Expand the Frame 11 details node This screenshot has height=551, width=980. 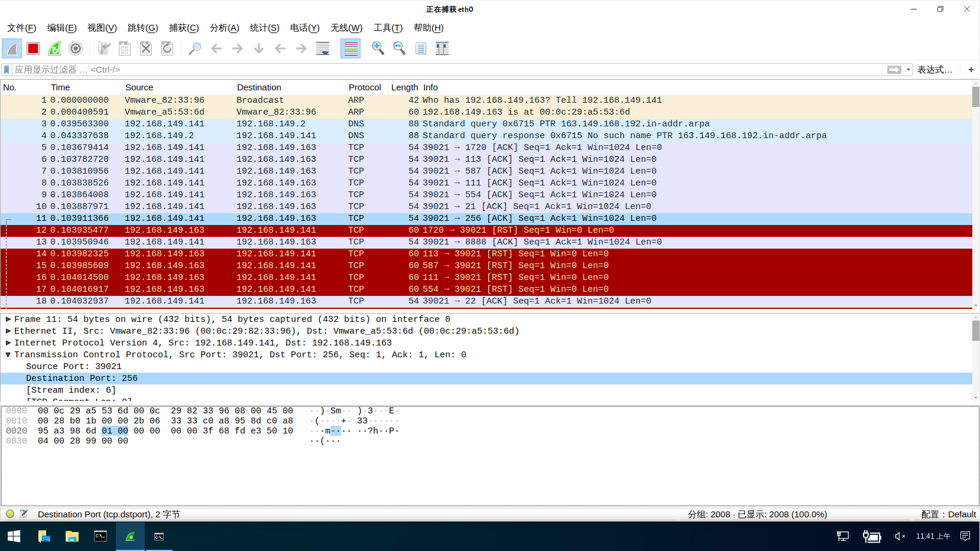click(x=8, y=319)
